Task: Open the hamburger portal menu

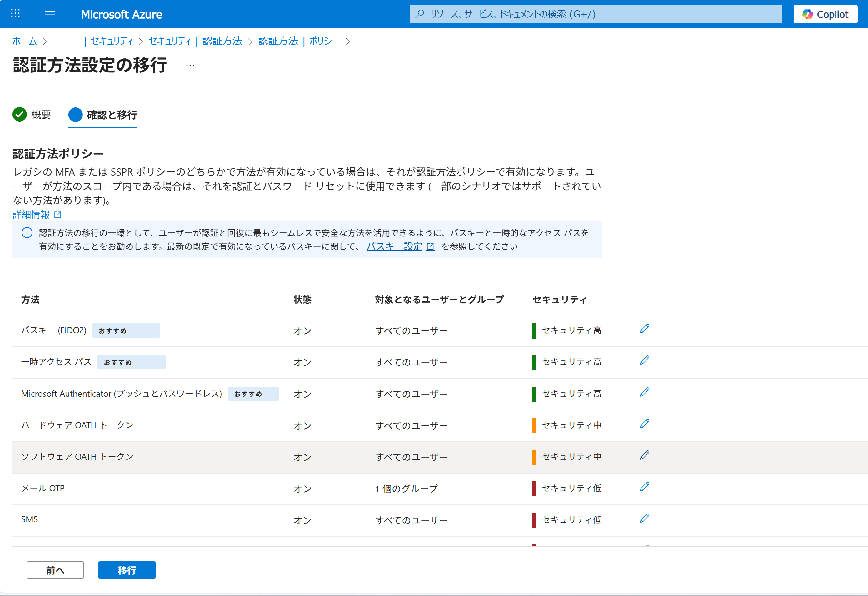Action: 50,14
